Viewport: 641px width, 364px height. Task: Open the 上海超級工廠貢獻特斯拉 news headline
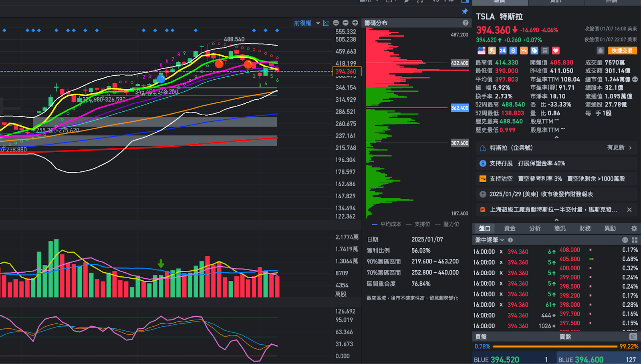tap(553, 209)
